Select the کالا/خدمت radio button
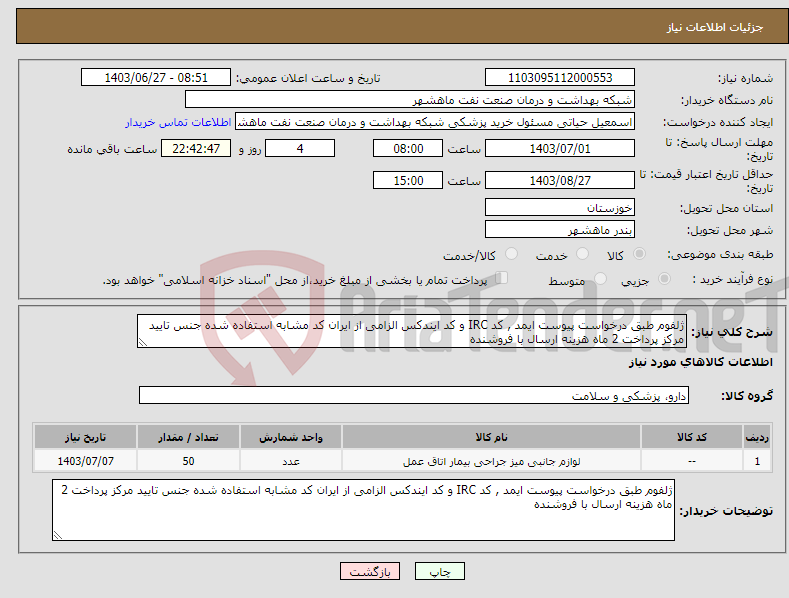789x598 pixels. [511, 254]
